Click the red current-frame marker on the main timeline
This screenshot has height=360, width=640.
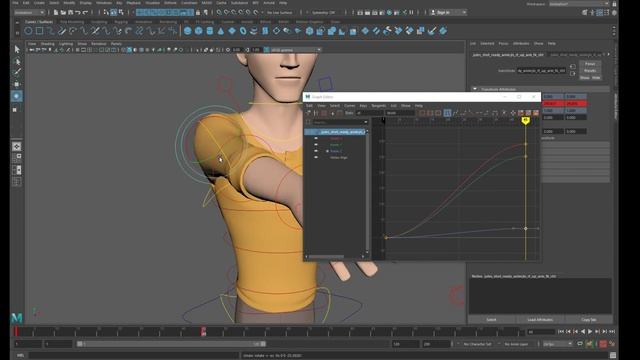[203, 331]
